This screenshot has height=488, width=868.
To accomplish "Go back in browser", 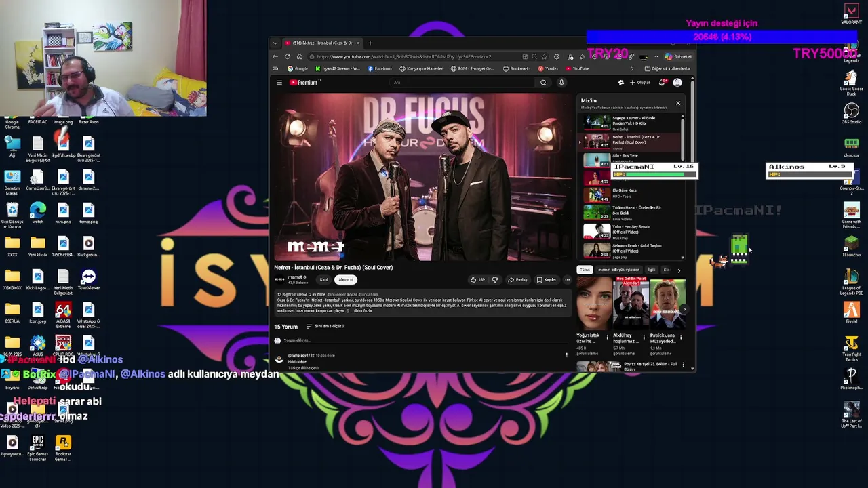I will coord(275,56).
